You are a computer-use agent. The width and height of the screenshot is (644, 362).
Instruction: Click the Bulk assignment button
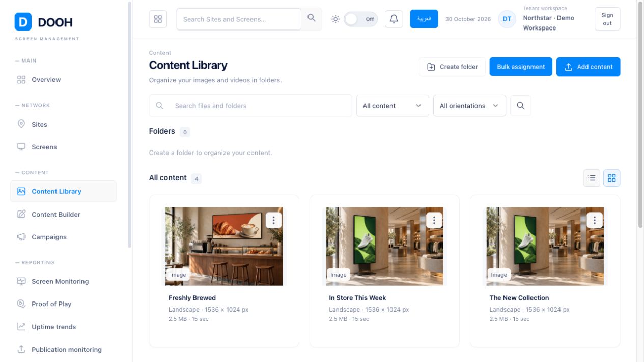(x=521, y=67)
